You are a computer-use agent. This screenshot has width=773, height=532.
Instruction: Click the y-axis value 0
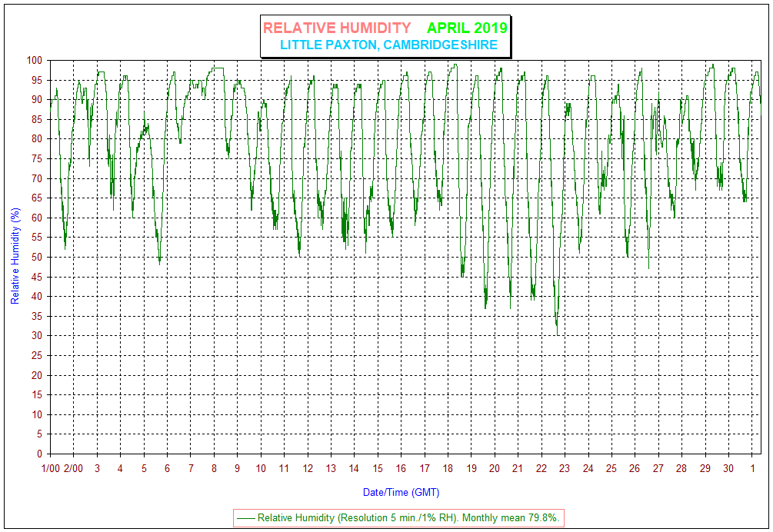(41, 454)
